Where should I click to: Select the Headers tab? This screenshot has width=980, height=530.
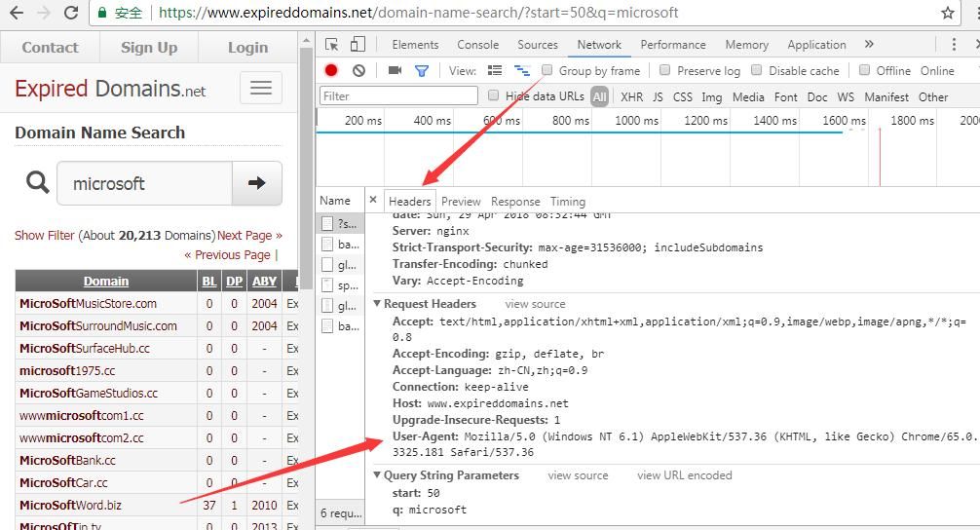[x=410, y=202]
